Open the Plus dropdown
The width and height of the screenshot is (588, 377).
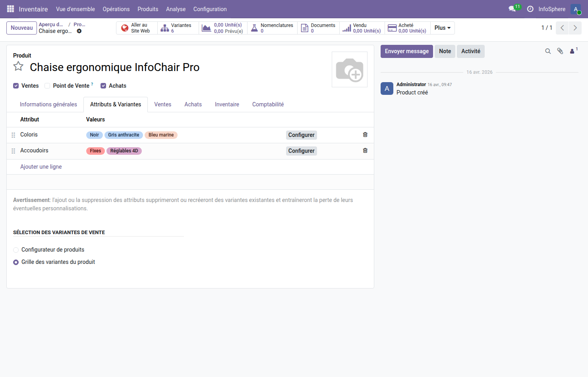tap(442, 28)
